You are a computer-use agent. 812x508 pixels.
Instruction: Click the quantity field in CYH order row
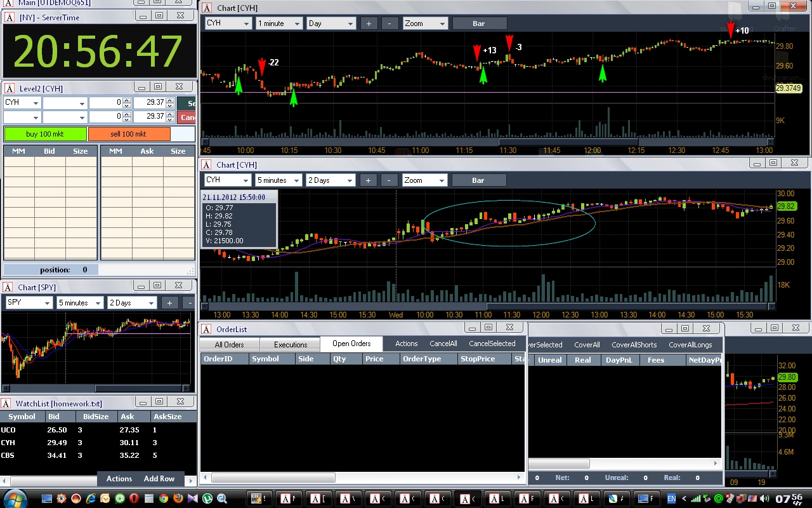pyautogui.click(x=106, y=103)
